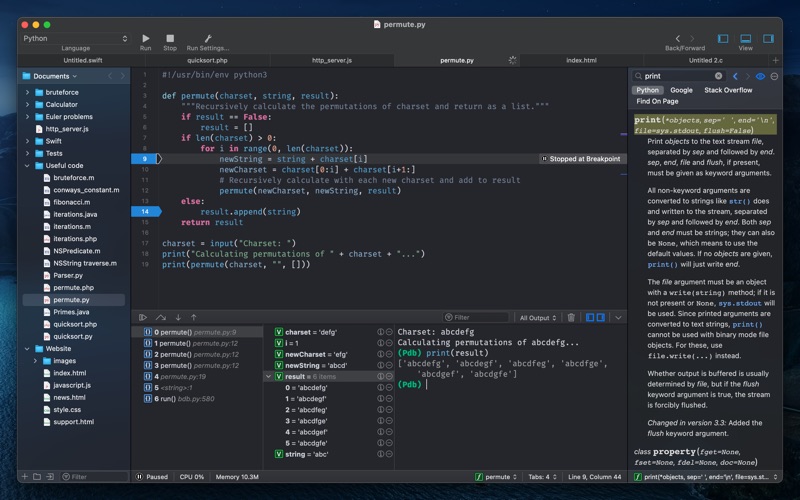Open Run Settings wrench icon

(208, 38)
